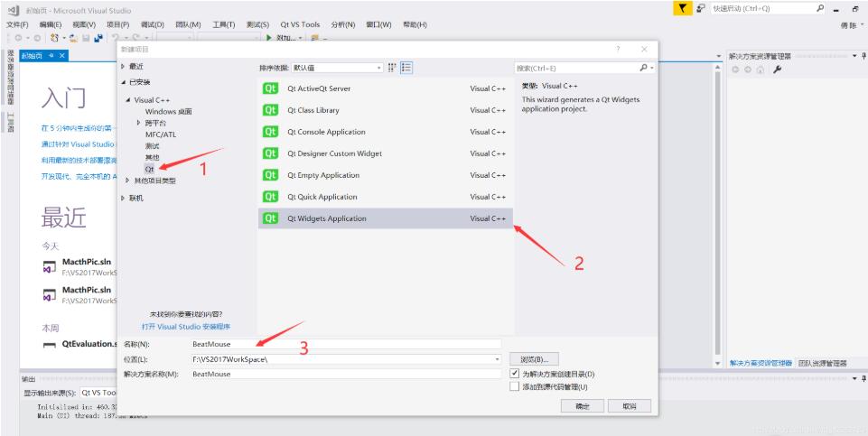Click the Qt Class Library template icon
Viewport: 868px width, 436px height.
tap(270, 110)
